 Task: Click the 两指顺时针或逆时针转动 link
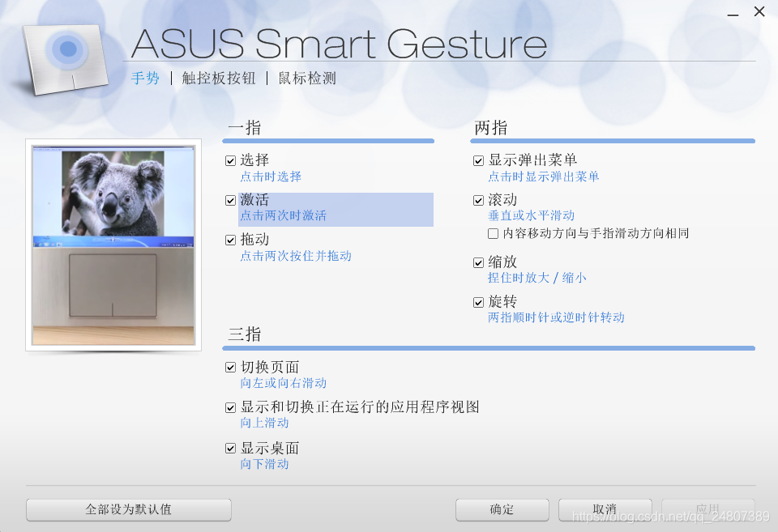556,317
